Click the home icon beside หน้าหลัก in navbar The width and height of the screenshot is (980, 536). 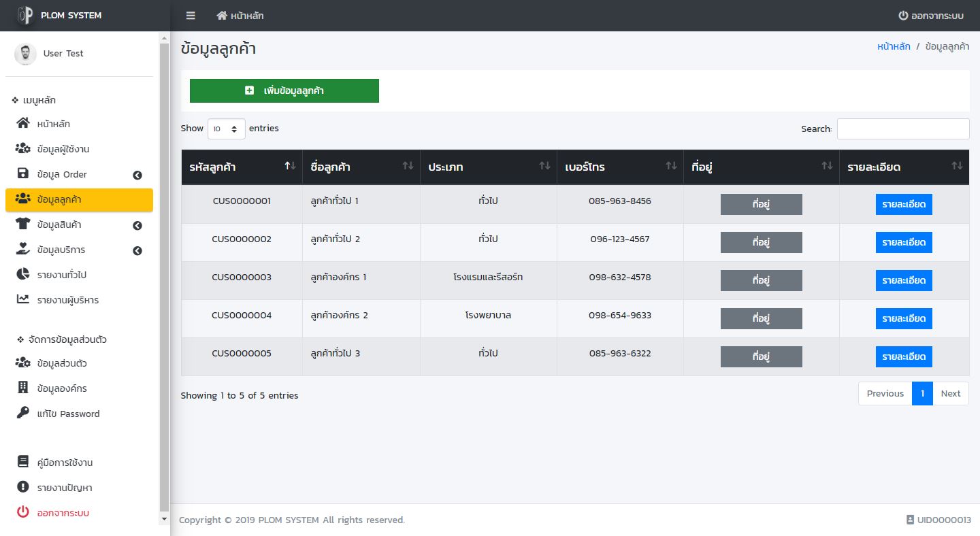click(x=222, y=16)
